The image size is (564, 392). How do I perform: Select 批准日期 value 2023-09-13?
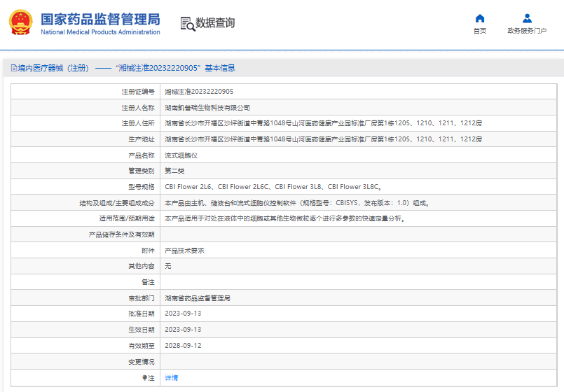click(x=183, y=314)
